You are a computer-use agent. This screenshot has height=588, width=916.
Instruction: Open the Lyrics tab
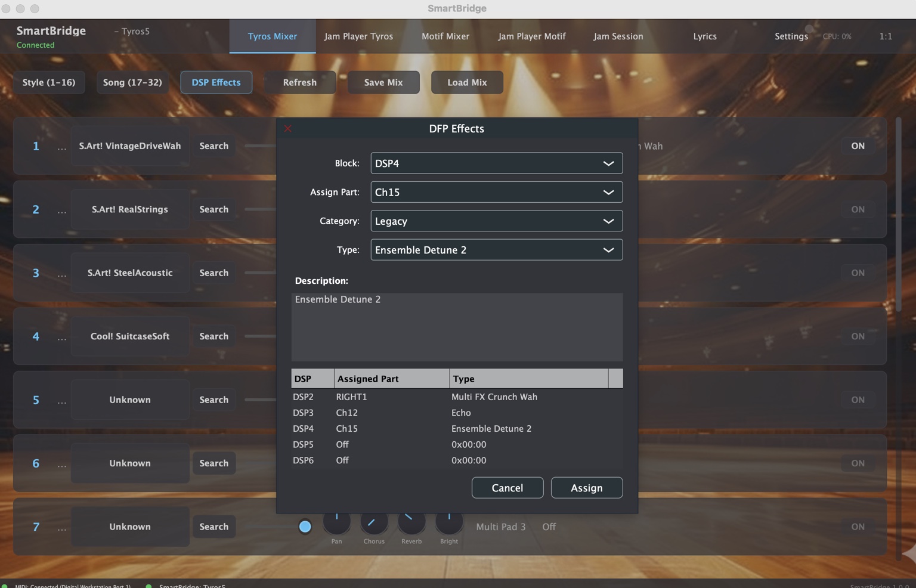click(x=704, y=36)
